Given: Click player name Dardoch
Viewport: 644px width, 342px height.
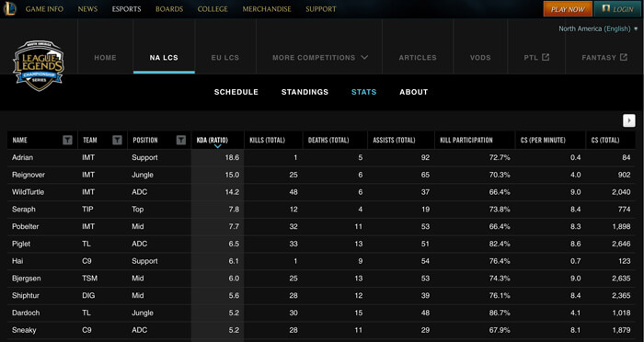Looking at the screenshot, I should (26, 313).
